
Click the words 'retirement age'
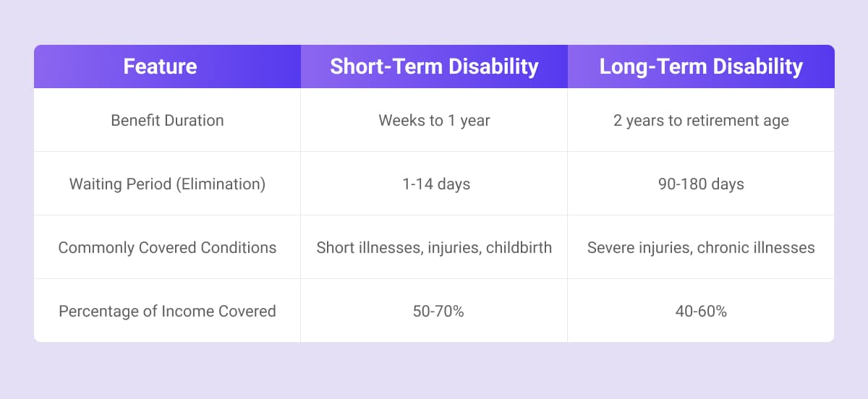point(745,121)
